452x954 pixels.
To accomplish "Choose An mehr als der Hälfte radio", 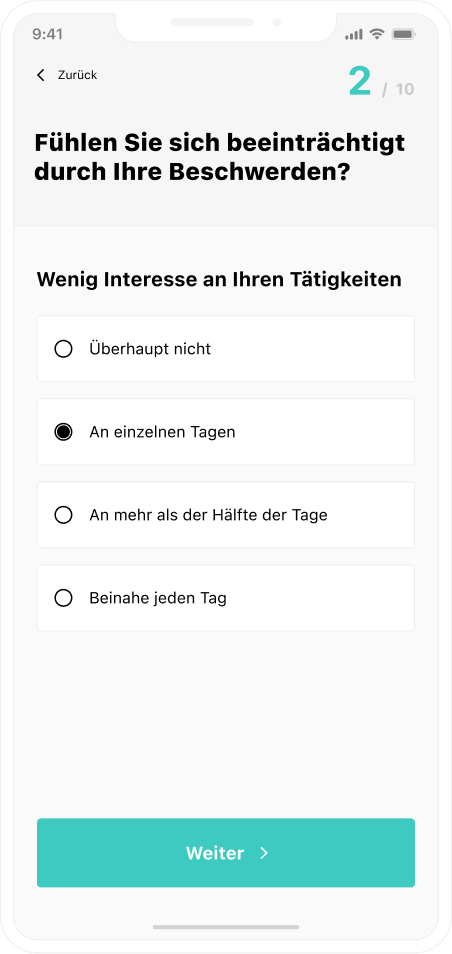I will (63, 515).
